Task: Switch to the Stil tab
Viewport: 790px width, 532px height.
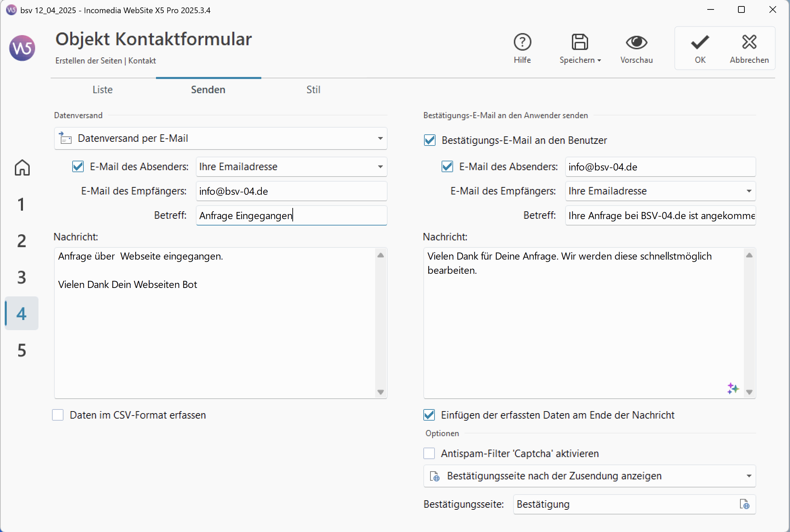Action: point(313,89)
